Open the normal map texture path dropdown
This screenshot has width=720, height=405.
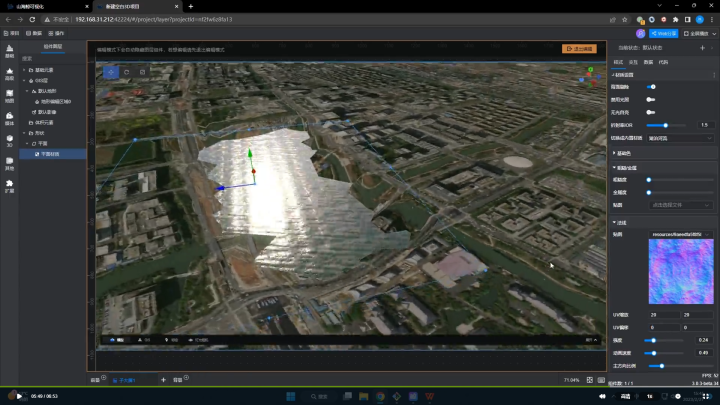pyautogui.click(x=681, y=234)
